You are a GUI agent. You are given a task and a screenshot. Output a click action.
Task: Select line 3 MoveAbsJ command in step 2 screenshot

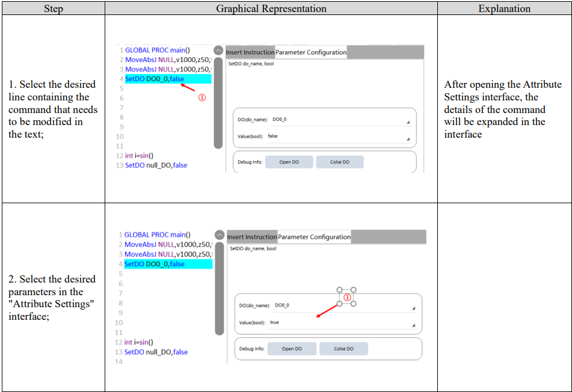coord(168,254)
